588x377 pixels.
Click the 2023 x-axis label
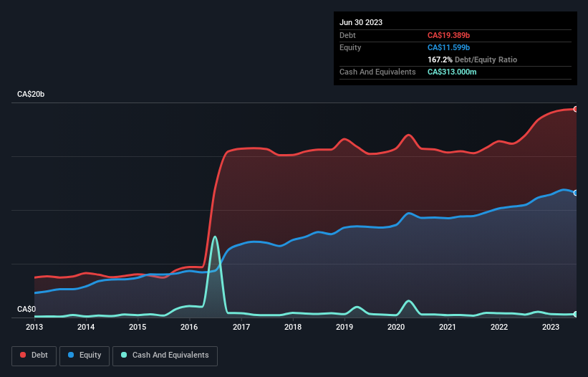(551, 327)
